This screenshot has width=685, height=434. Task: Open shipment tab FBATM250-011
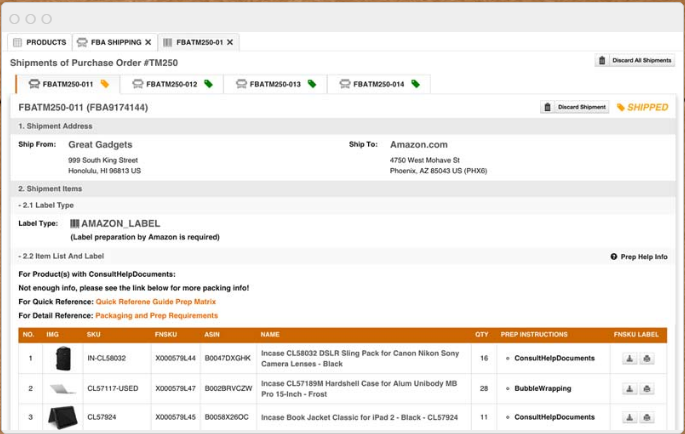tap(68, 84)
